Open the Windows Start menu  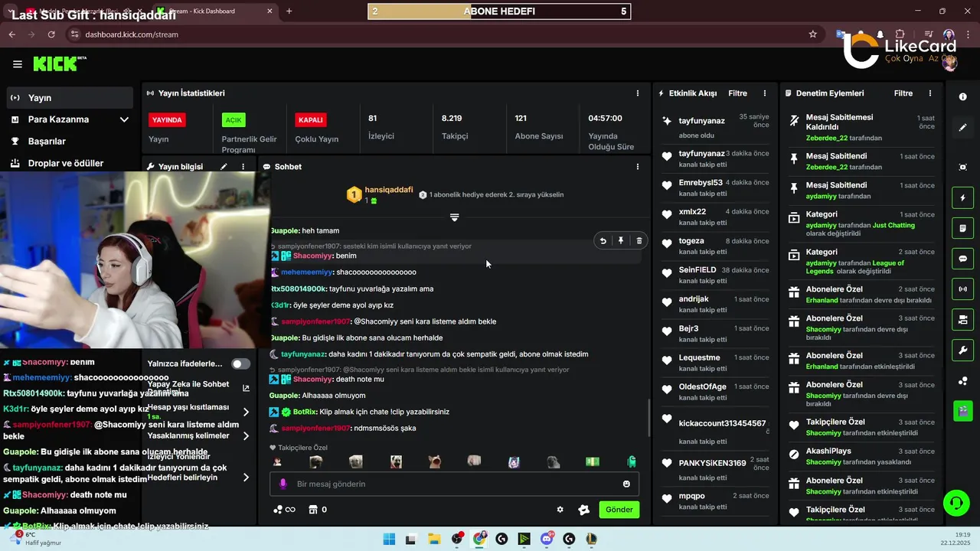[x=389, y=539]
